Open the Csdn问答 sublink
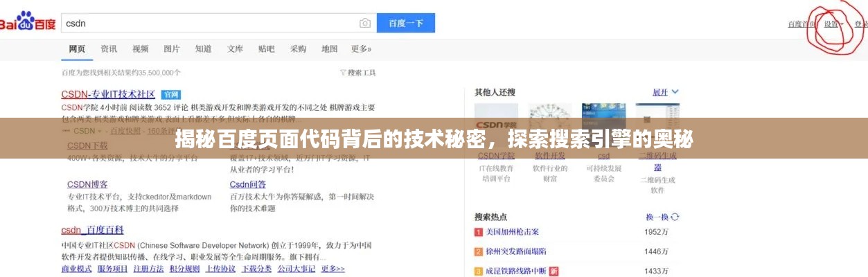This screenshot has height=277, width=868. [x=248, y=184]
